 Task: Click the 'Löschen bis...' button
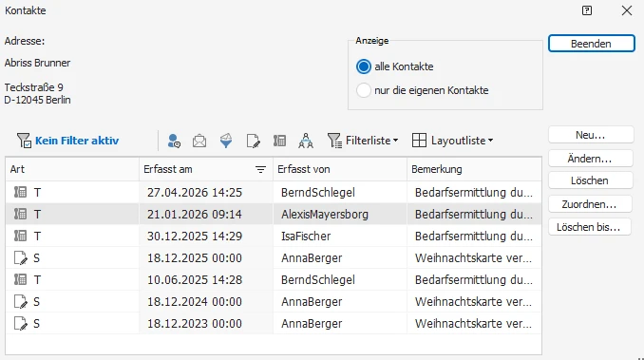click(x=589, y=227)
